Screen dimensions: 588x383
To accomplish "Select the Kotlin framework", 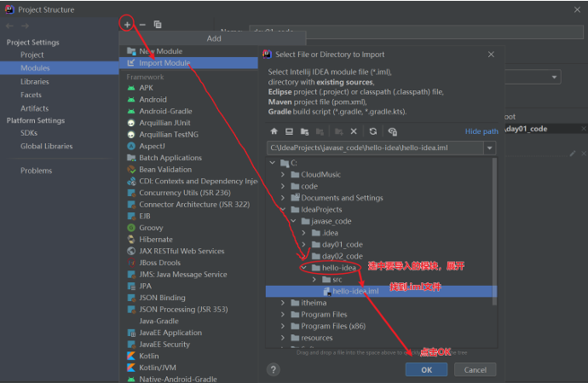I will pyautogui.click(x=149, y=356).
